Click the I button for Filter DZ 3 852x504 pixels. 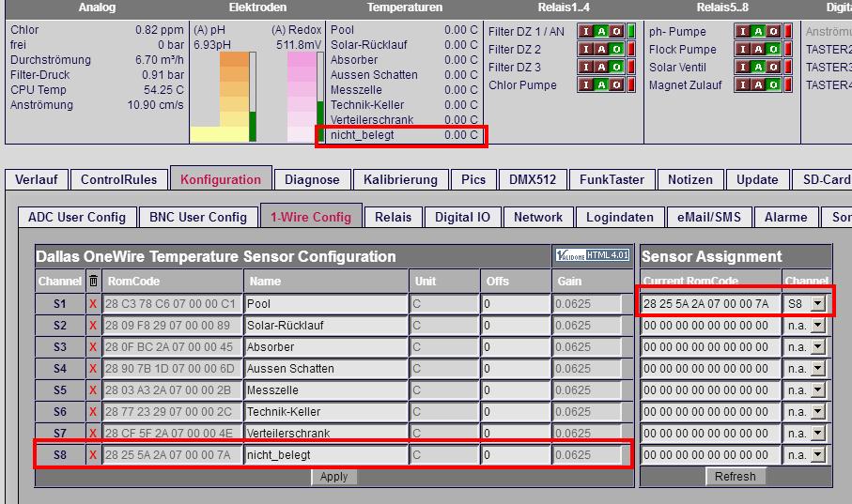pos(586,67)
